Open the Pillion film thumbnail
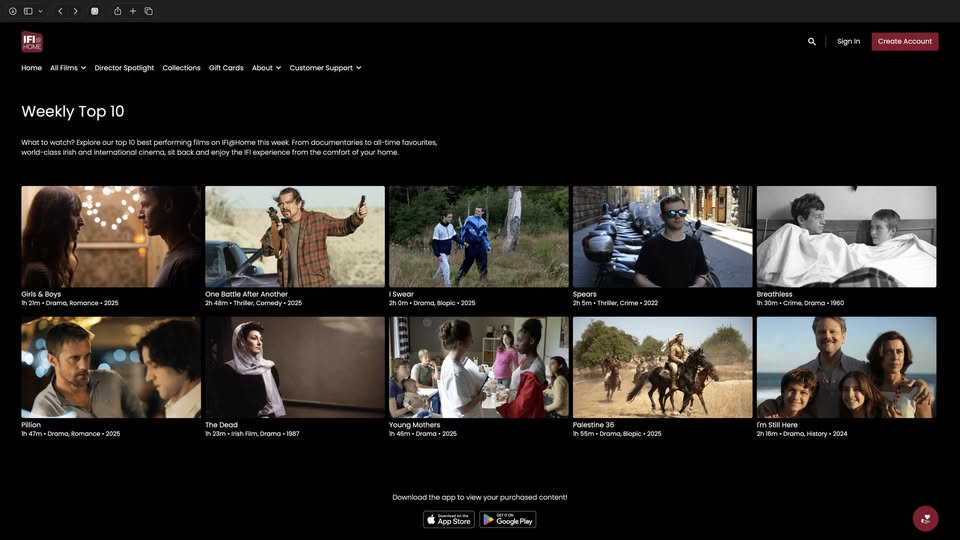Viewport: 960px width, 540px height. coord(111,367)
